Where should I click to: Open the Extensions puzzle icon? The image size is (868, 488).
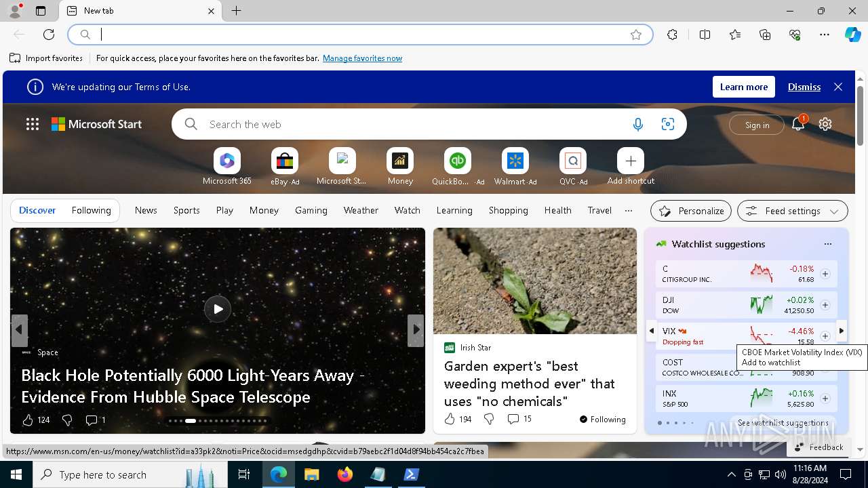(x=672, y=35)
